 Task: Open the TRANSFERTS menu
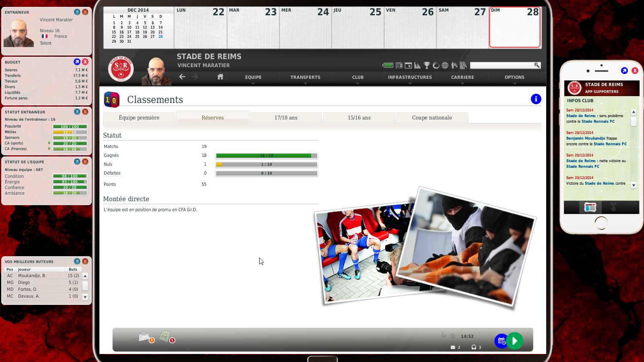click(x=305, y=77)
